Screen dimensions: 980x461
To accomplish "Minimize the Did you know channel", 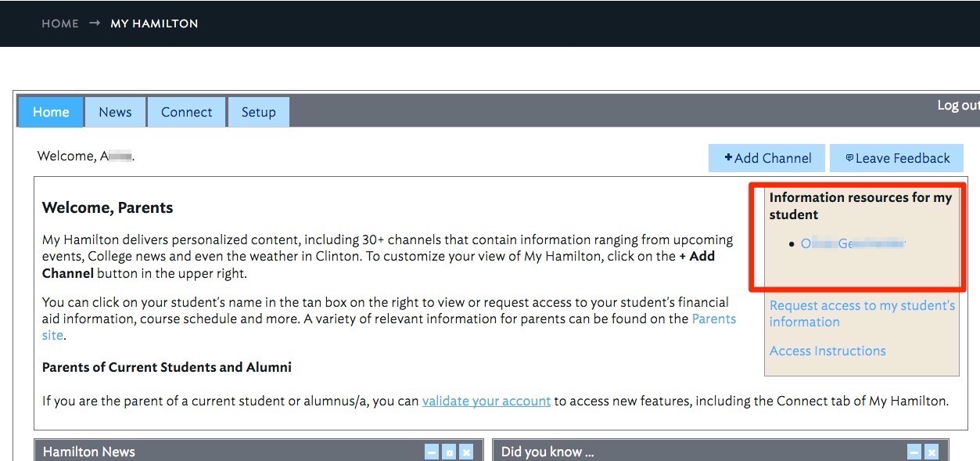I will (x=914, y=452).
